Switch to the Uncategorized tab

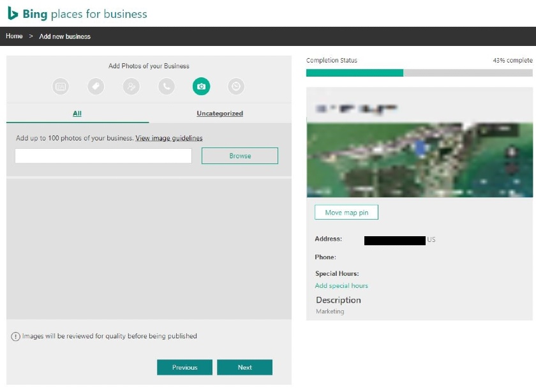click(220, 113)
